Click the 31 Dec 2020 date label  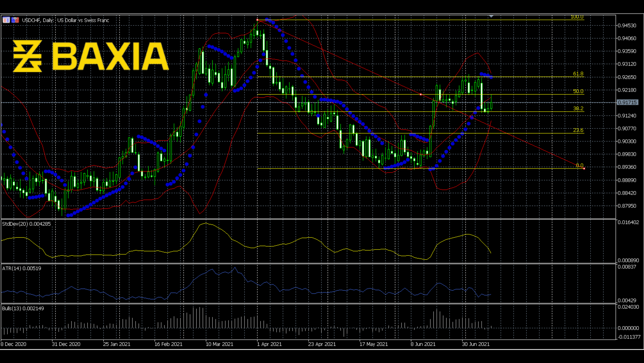[x=66, y=344]
